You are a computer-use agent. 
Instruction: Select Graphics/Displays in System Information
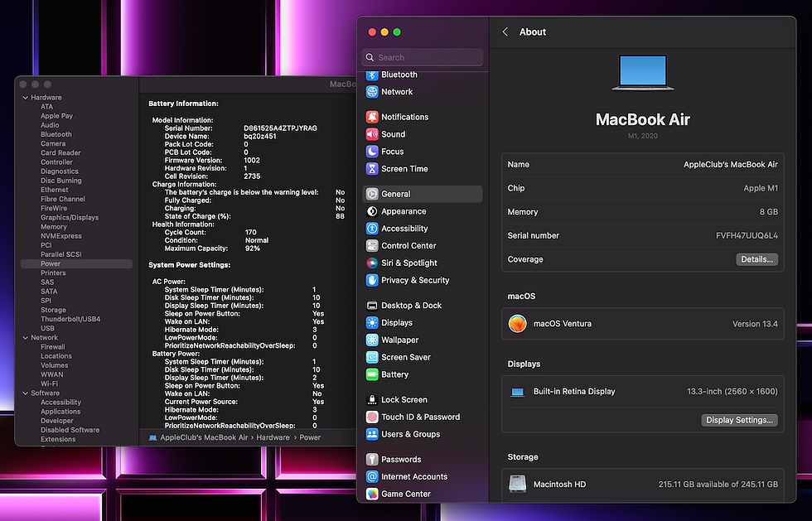(70, 218)
